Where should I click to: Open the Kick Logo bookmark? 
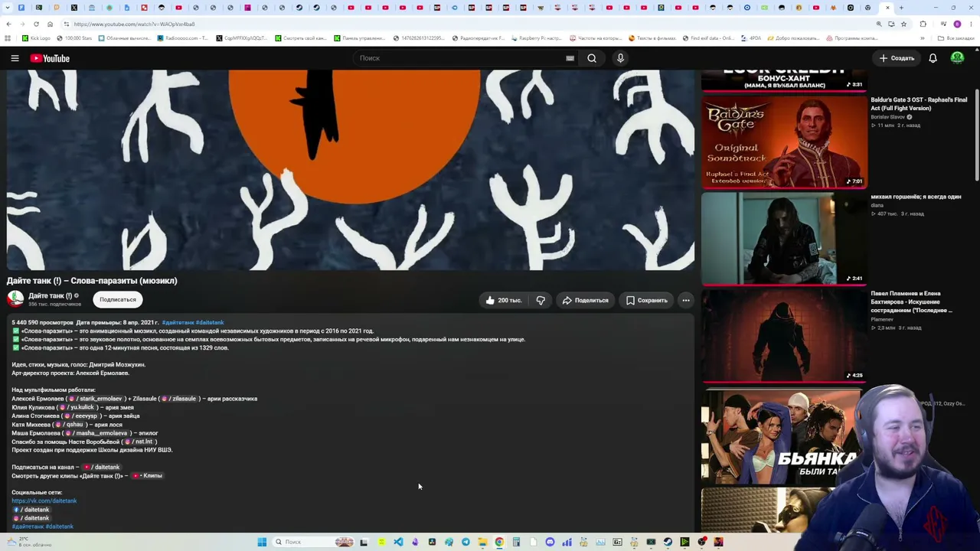click(36, 37)
